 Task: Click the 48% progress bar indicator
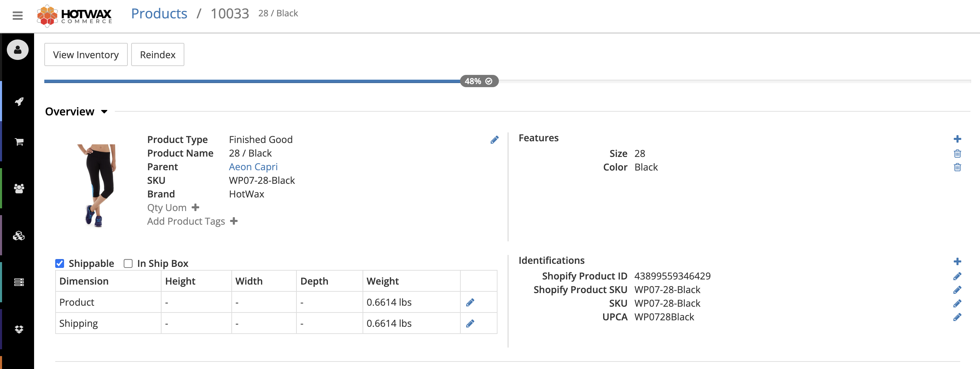(x=479, y=81)
